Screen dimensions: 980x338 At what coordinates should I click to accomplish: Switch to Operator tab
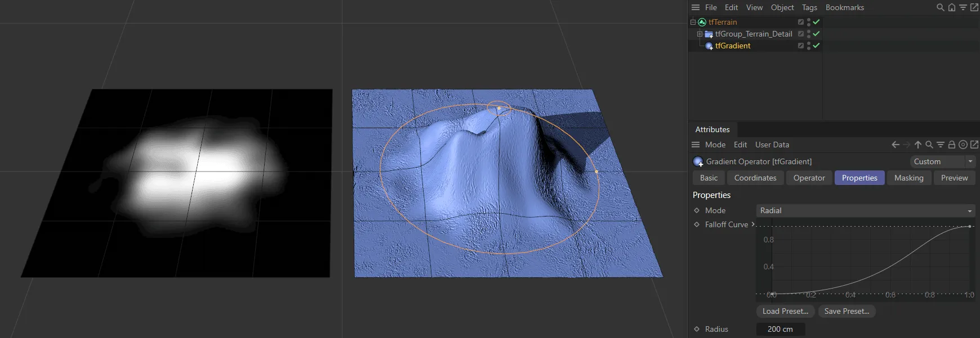click(809, 178)
